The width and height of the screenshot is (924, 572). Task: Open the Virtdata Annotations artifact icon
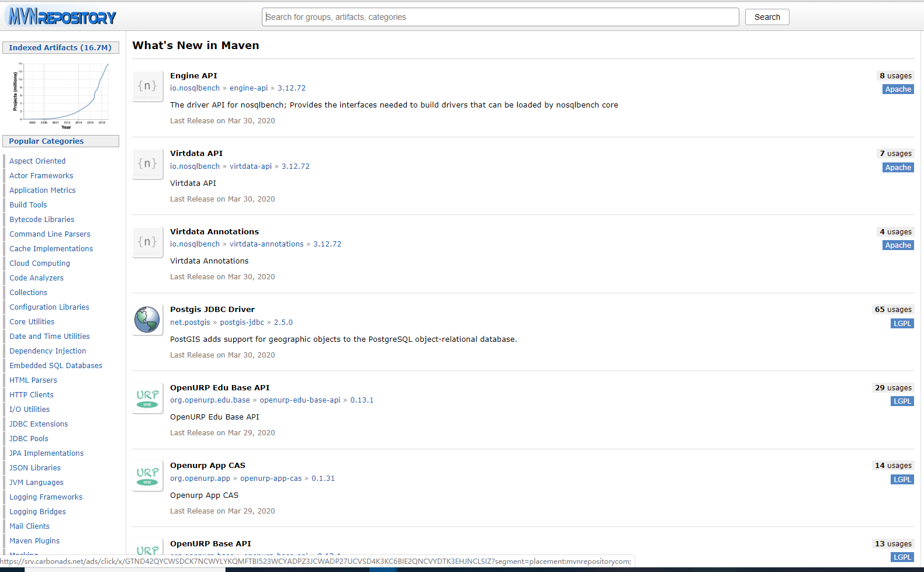coord(147,242)
